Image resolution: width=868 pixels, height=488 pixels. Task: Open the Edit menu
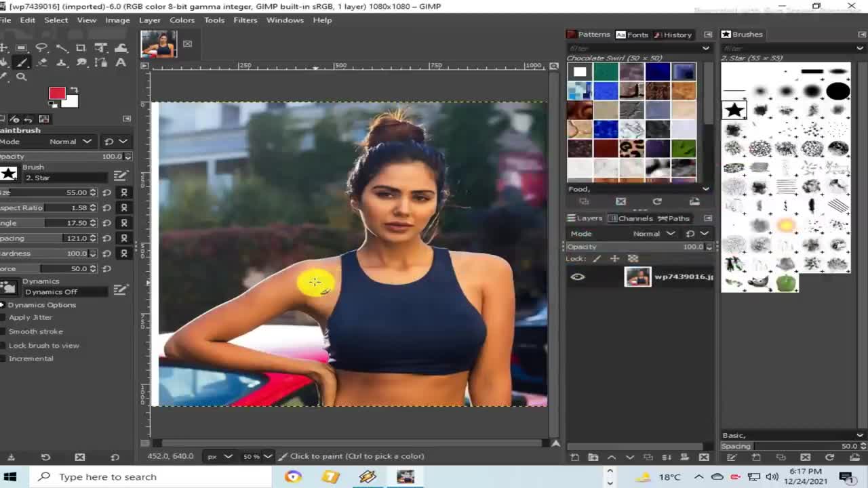[x=28, y=20]
